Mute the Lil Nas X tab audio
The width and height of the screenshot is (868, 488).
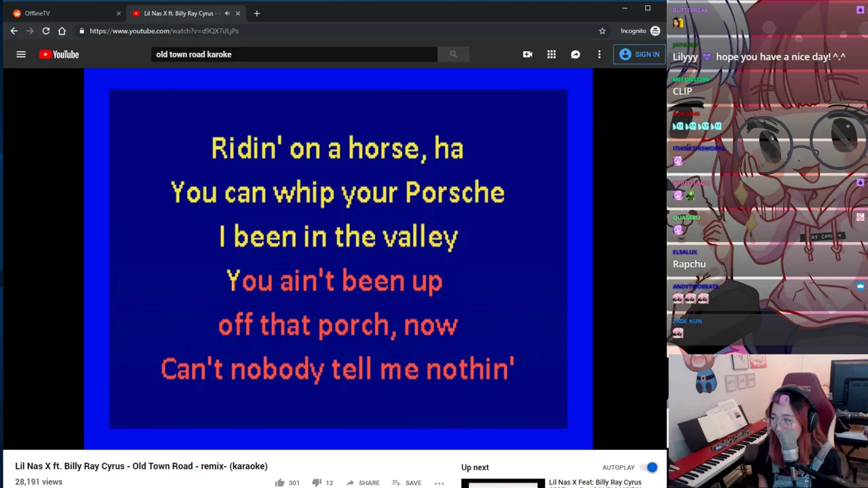227,13
